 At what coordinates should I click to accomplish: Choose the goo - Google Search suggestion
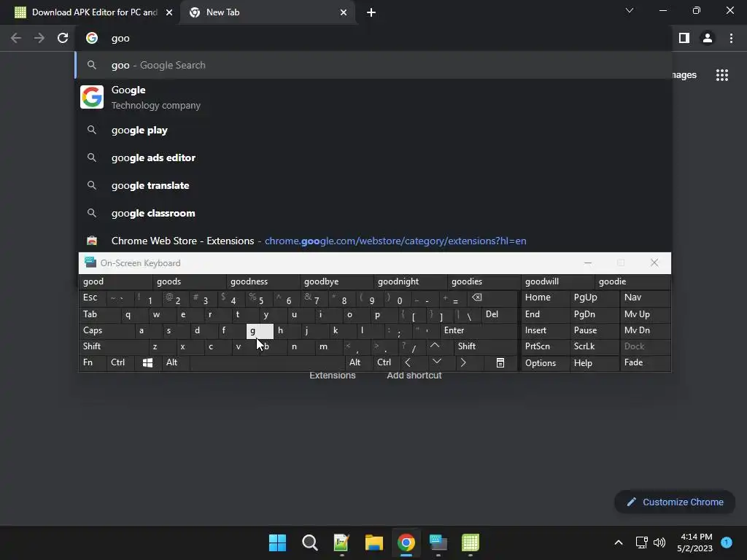click(x=374, y=65)
